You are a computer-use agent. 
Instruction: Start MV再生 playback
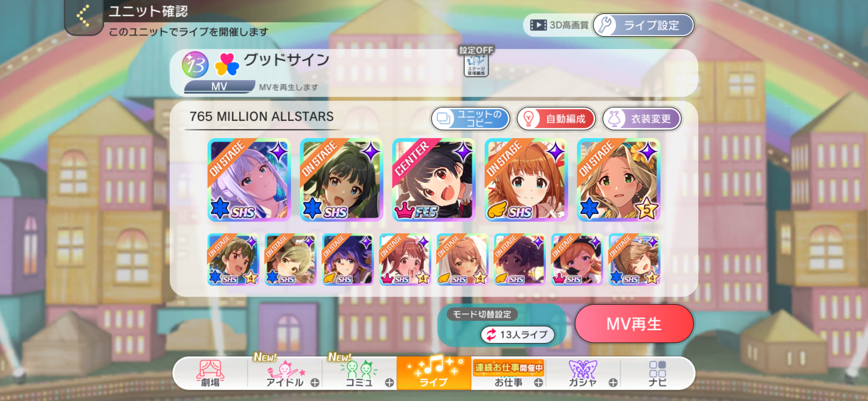click(x=634, y=324)
